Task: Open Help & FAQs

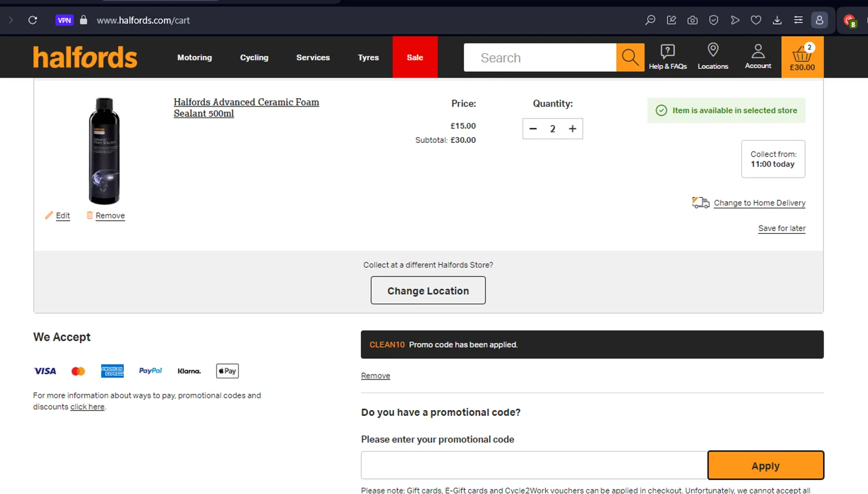Action: [x=668, y=57]
